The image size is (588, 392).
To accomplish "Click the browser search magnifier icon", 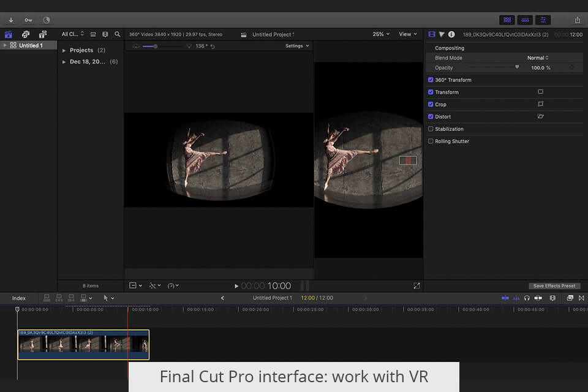I will click(117, 34).
